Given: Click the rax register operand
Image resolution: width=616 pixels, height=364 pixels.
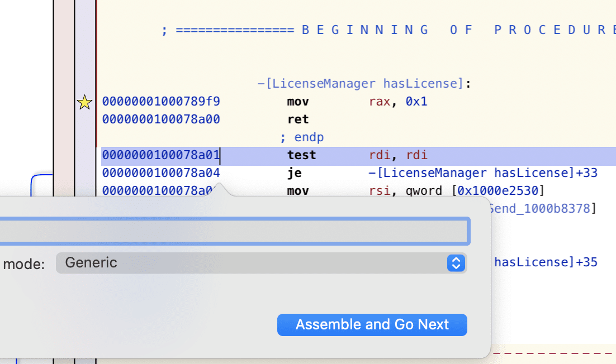Looking at the screenshot, I should [x=380, y=102].
